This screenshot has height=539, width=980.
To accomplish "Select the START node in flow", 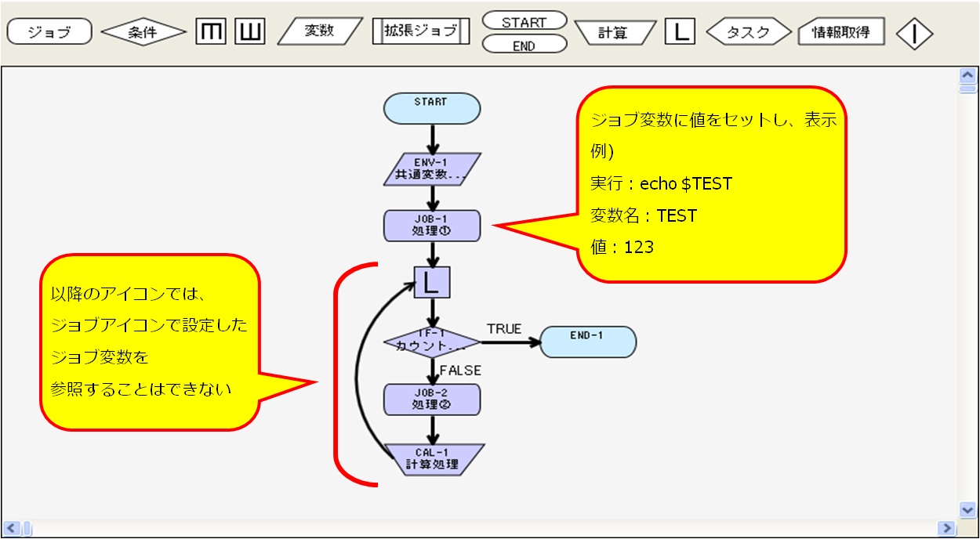I will coord(432,108).
